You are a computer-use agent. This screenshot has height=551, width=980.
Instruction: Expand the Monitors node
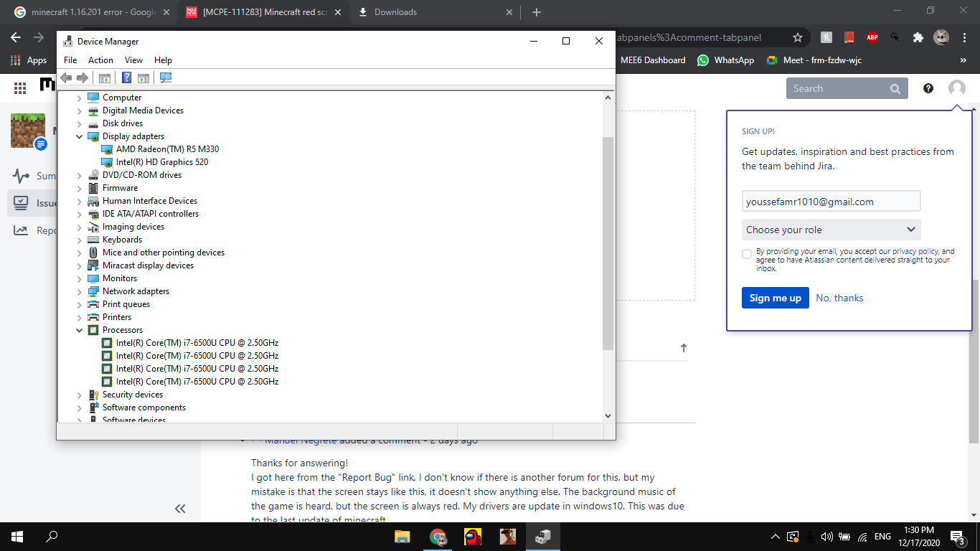[x=80, y=278]
